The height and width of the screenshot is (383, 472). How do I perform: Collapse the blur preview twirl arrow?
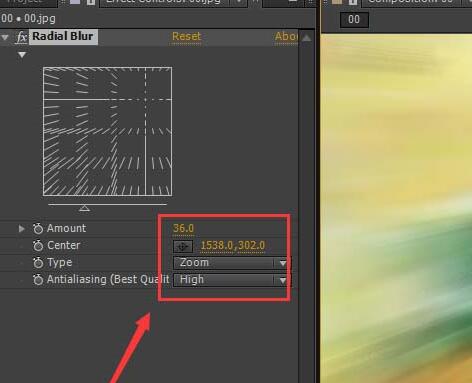(22, 55)
